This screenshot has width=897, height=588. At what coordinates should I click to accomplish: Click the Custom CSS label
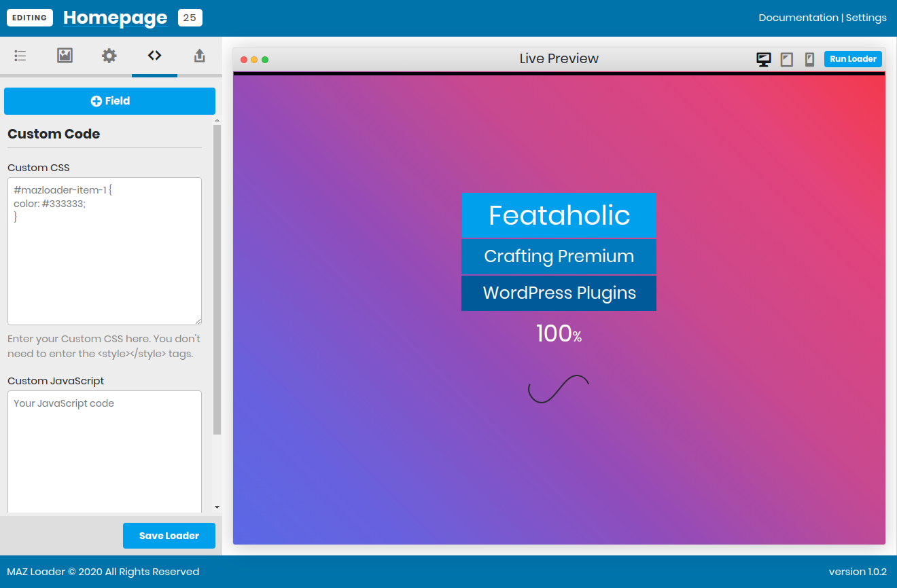click(39, 168)
